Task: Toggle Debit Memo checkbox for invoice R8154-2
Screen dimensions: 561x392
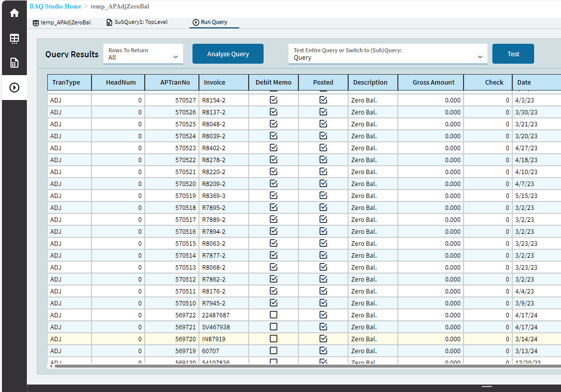Action: pos(274,100)
